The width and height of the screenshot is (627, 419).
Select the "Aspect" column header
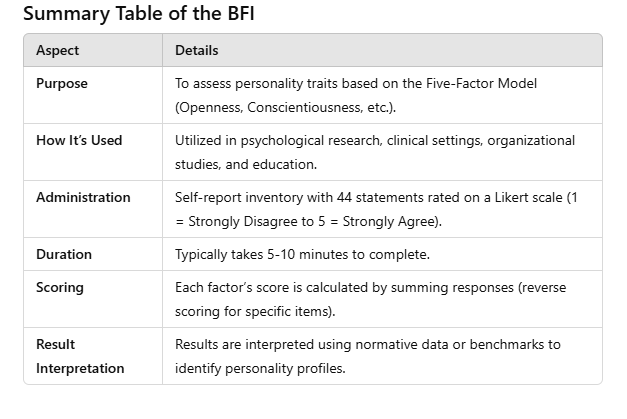pyautogui.click(x=57, y=50)
